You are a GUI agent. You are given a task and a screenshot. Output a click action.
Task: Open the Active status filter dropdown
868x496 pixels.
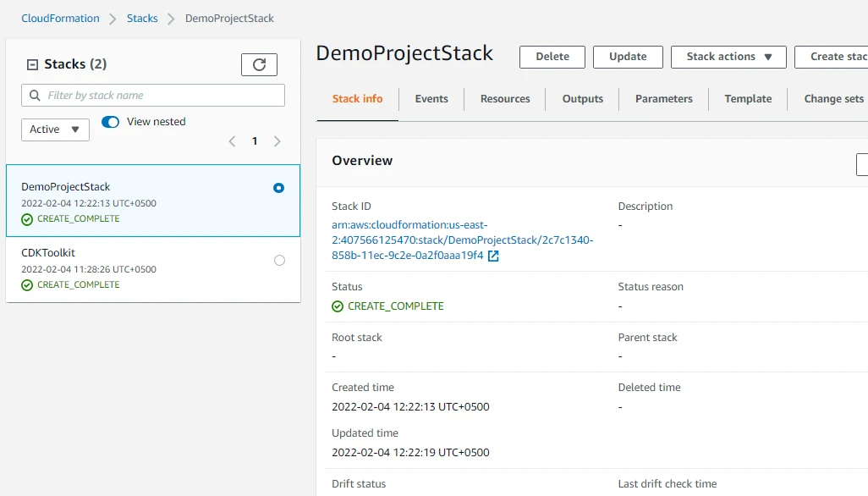pyautogui.click(x=55, y=130)
